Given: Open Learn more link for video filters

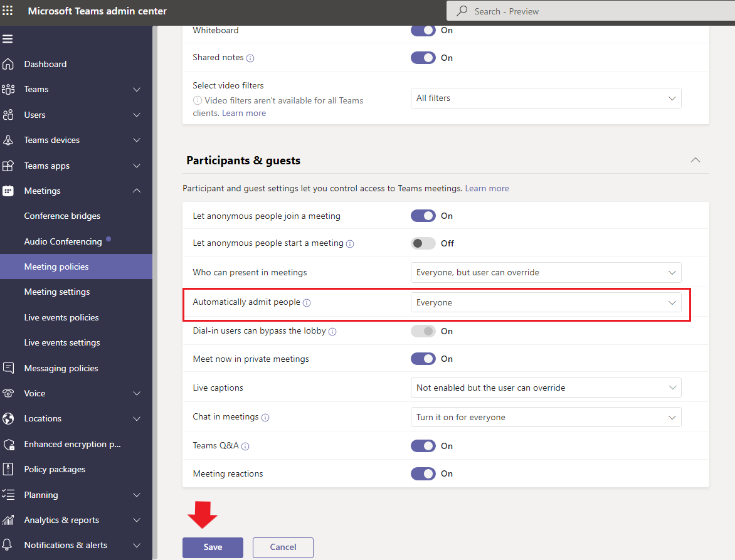Looking at the screenshot, I should [244, 114].
